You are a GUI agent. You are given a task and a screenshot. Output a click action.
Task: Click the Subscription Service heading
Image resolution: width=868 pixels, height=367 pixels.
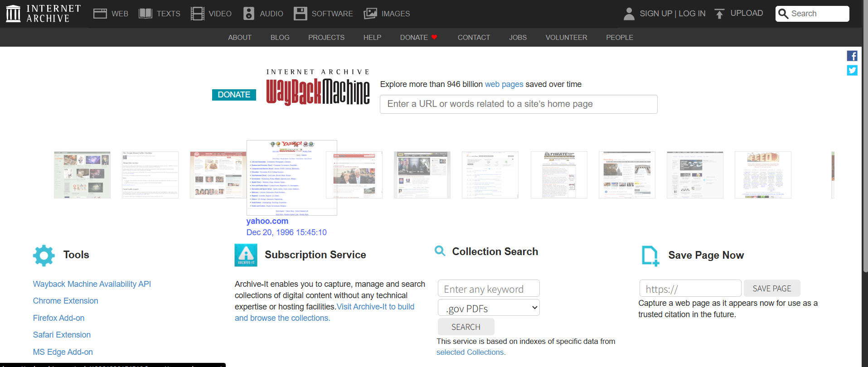click(x=315, y=255)
